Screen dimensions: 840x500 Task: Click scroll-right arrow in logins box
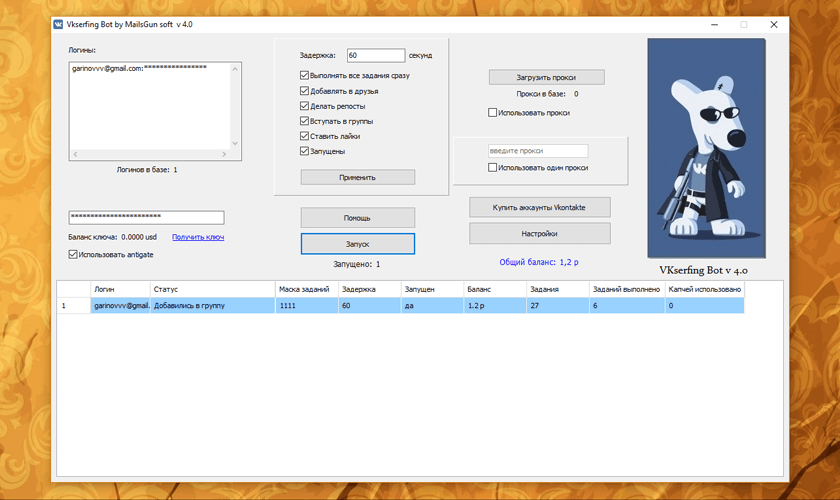coord(224,154)
